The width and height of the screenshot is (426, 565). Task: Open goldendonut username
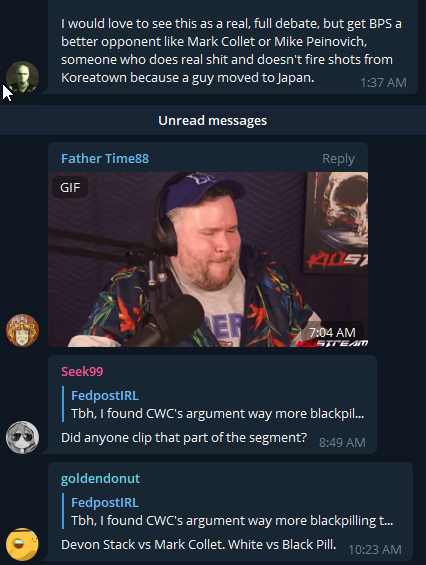[x=101, y=479]
